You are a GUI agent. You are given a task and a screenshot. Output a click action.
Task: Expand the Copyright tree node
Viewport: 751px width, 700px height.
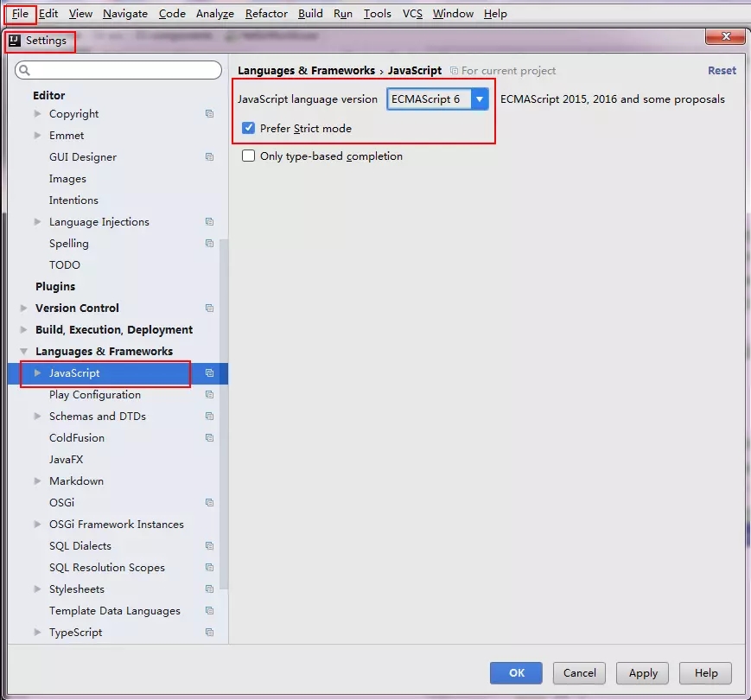click(x=37, y=113)
